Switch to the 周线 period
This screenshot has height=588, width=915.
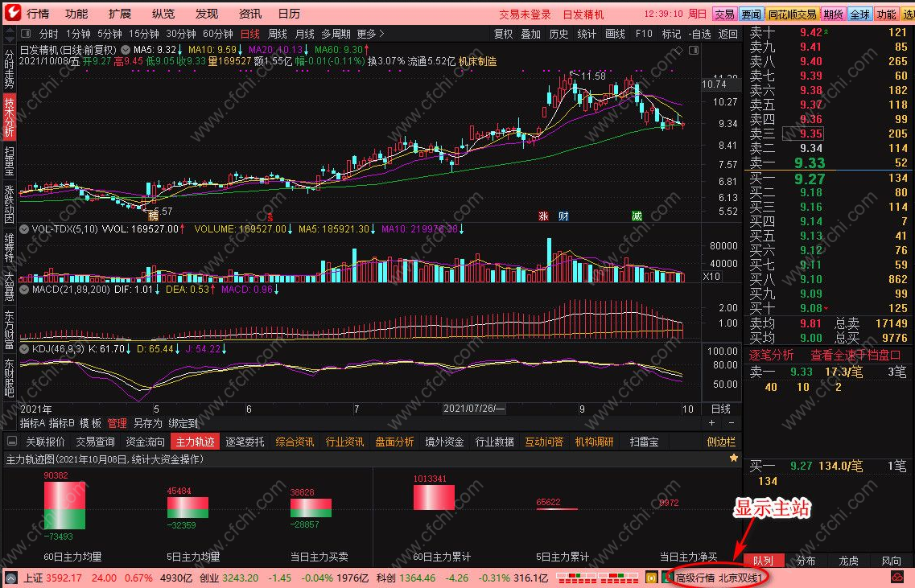click(277, 34)
